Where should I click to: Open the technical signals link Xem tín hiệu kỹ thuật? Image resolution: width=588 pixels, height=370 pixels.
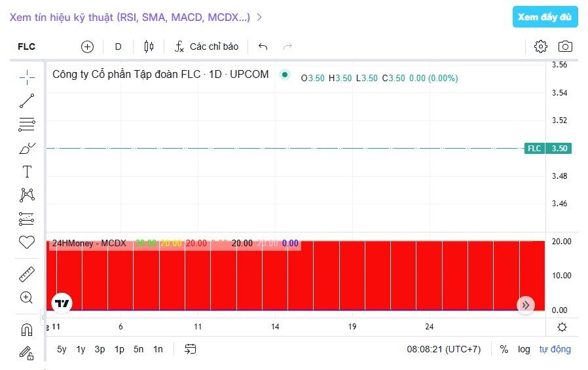pyautogui.click(x=130, y=17)
